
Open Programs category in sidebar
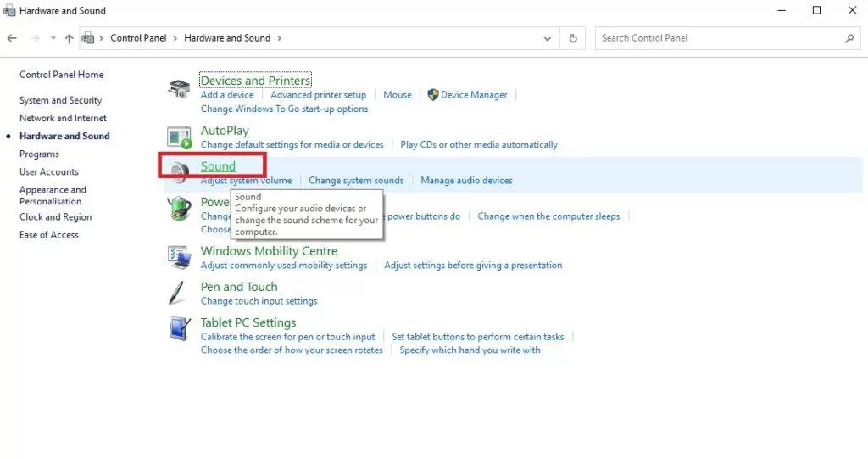pos(39,154)
